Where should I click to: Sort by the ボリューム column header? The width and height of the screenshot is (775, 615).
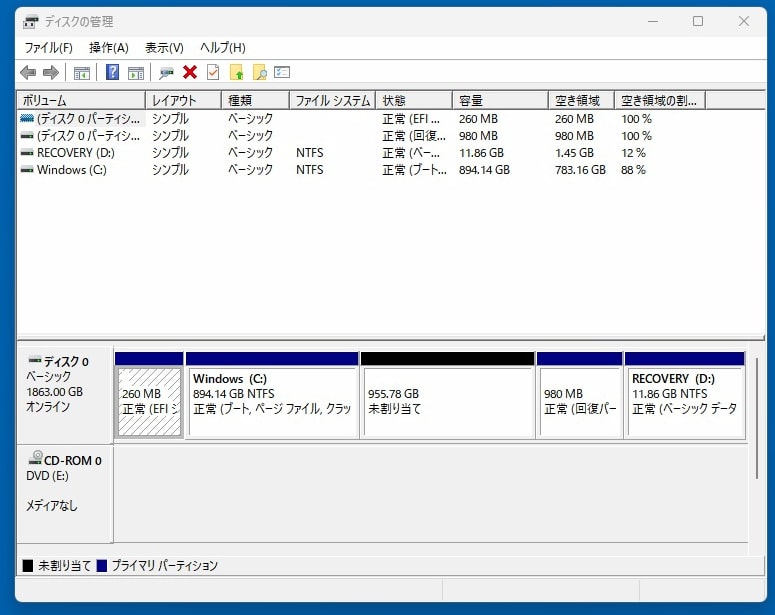pyautogui.click(x=80, y=100)
